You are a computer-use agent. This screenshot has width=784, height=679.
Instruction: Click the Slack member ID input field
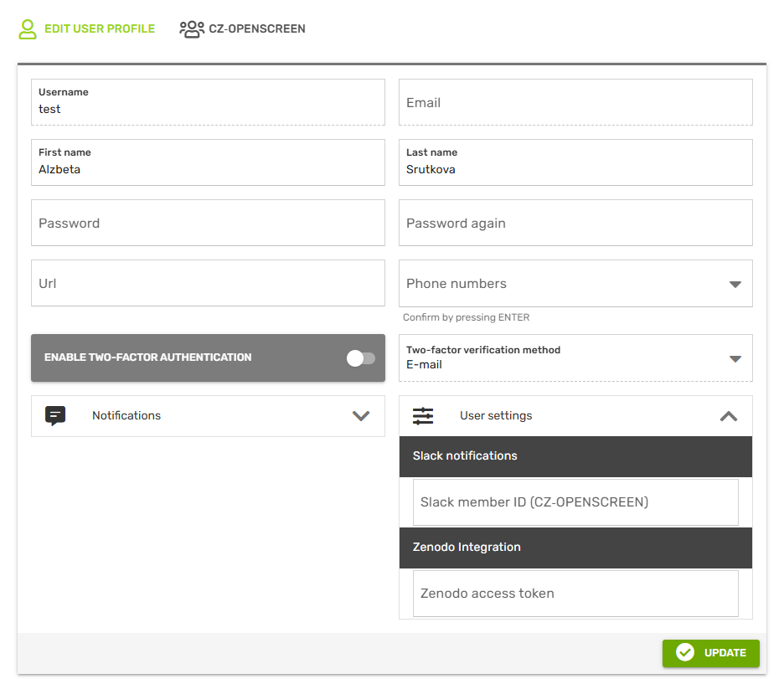[x=575, y=502]
